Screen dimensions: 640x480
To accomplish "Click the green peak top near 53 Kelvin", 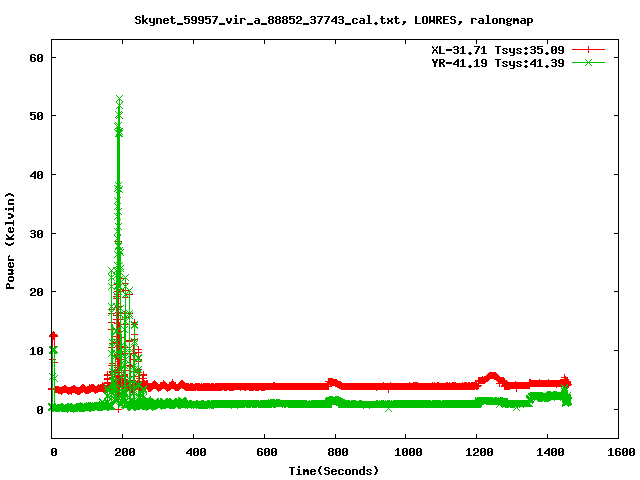I will pos(119,100).
